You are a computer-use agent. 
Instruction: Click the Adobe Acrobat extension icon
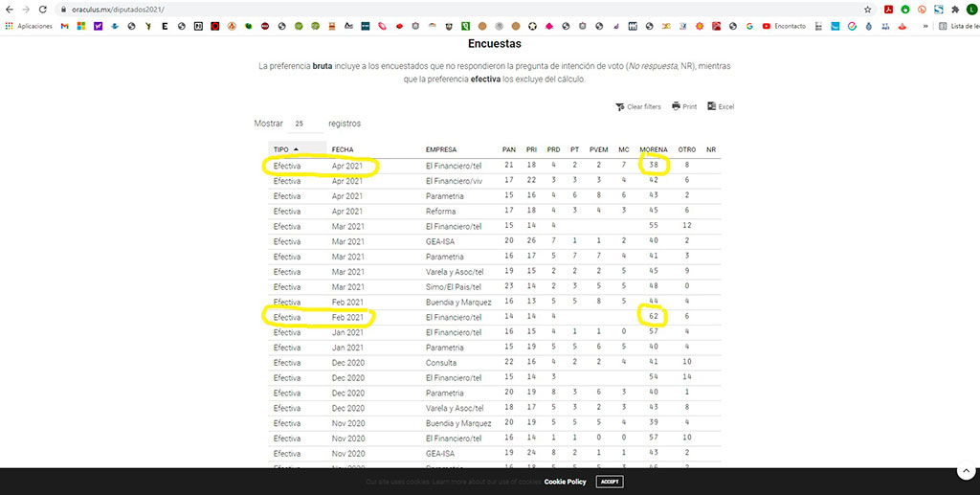coord(888,9)
